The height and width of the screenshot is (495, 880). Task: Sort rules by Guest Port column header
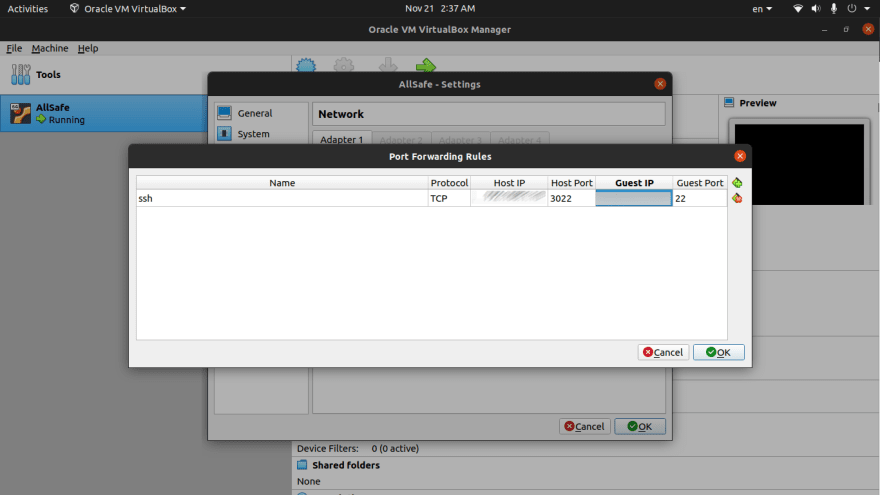coord(700,183)
